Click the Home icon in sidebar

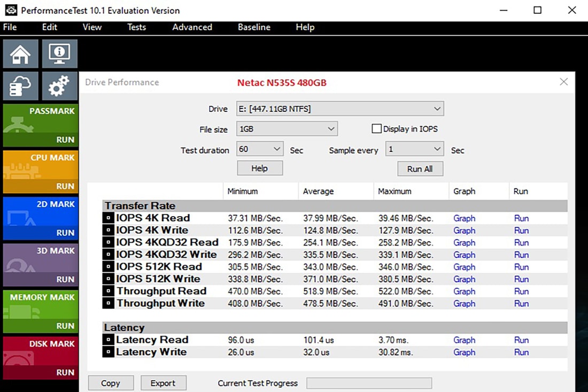point(20,54)
